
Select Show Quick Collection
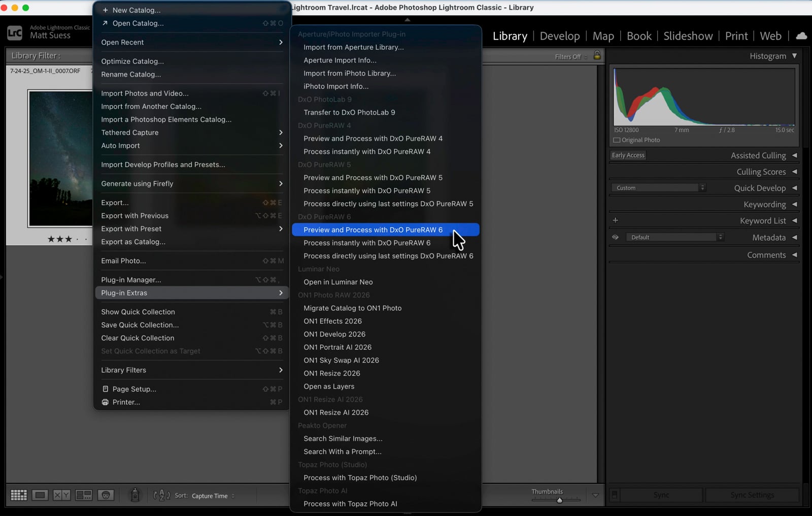point(192,312)
